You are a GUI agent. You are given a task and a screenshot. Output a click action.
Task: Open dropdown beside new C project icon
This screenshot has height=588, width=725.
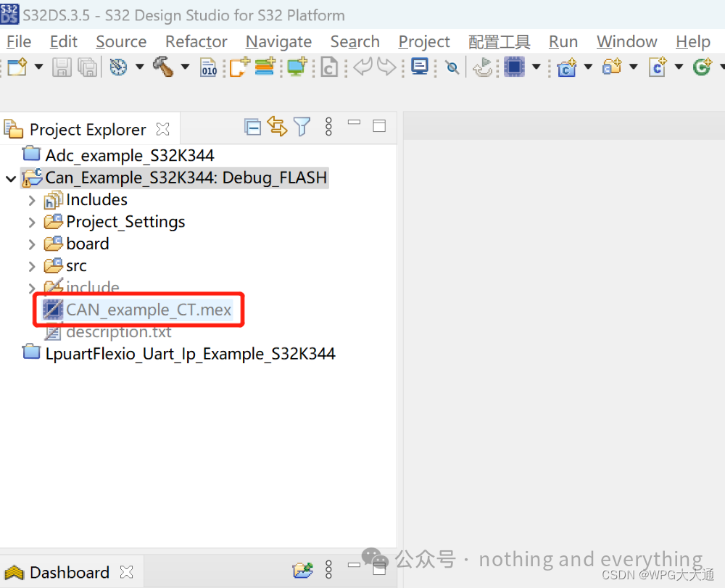click(x=588, y=67)
